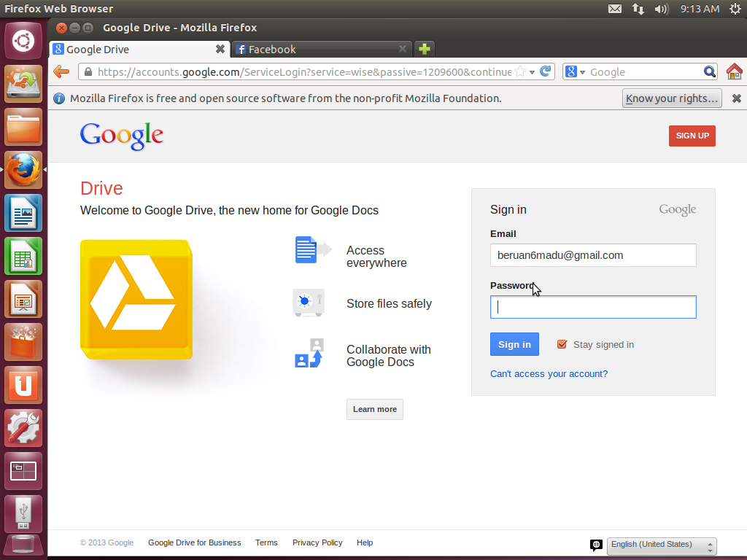
Task: Open a new tab with the plus button
Action: [425, 49]
